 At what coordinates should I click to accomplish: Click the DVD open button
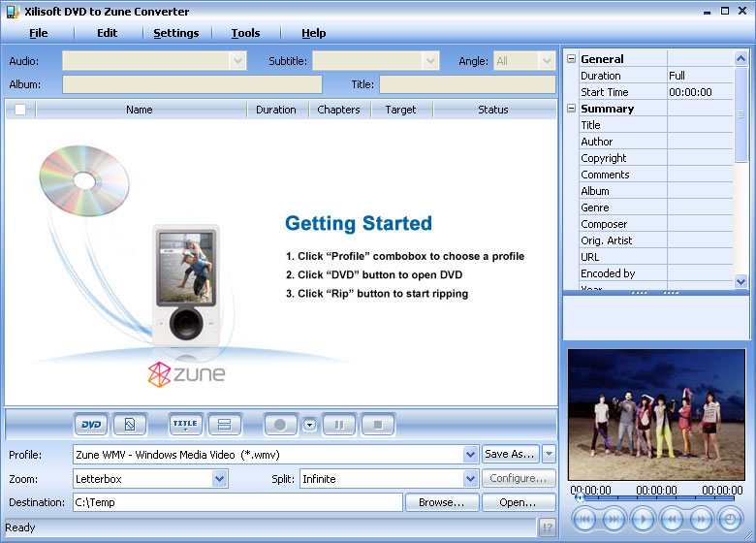pos(91,425)
